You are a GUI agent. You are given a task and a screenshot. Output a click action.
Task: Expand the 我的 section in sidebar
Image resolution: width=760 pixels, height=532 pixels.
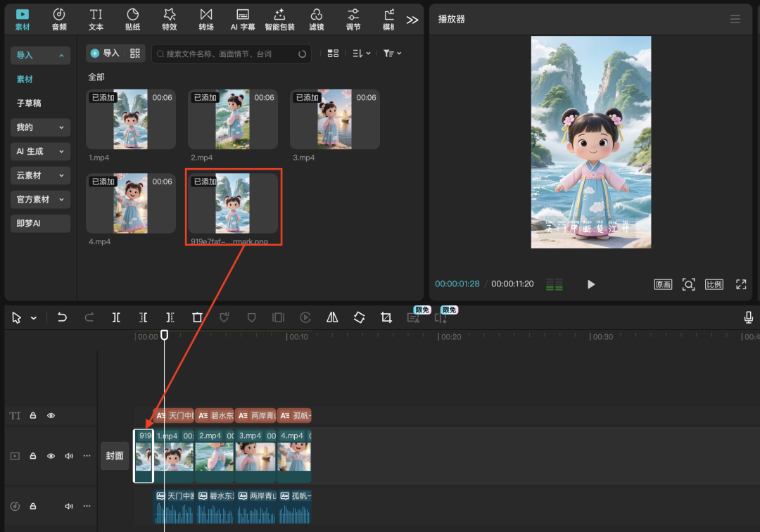pyautogui.click(x=40, y=127)
